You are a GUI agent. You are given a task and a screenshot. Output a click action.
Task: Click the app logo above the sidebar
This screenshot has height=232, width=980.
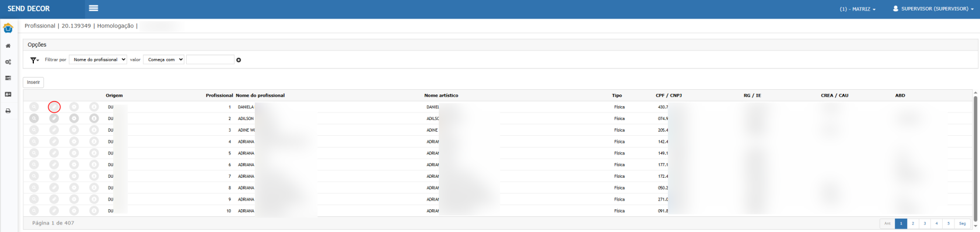(8, 28)
